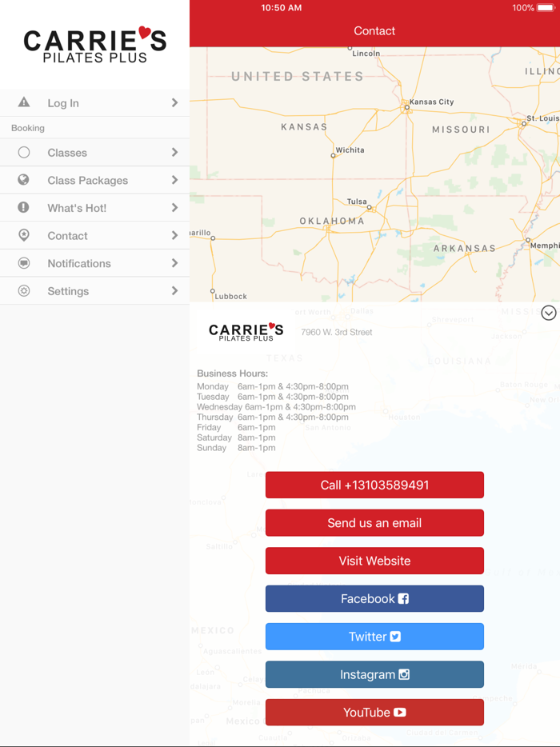Open the Classes menu item

click(94, 153)
